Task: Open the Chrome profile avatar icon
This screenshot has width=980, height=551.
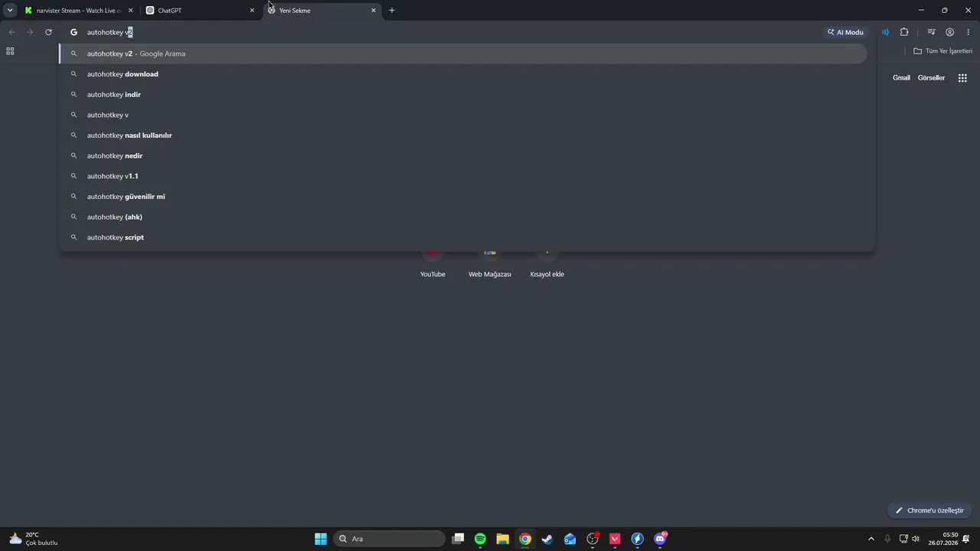Action: pyautogui.click(x=949, y=32)
